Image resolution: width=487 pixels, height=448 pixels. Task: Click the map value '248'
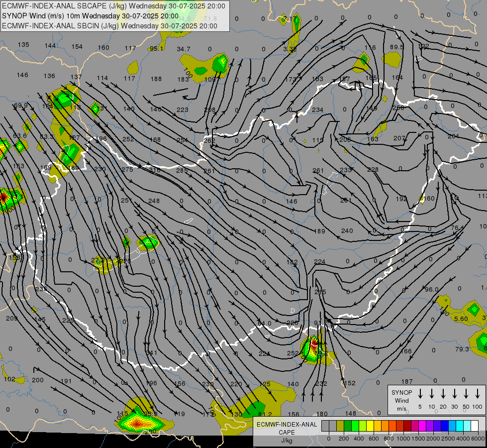point(154,201)
